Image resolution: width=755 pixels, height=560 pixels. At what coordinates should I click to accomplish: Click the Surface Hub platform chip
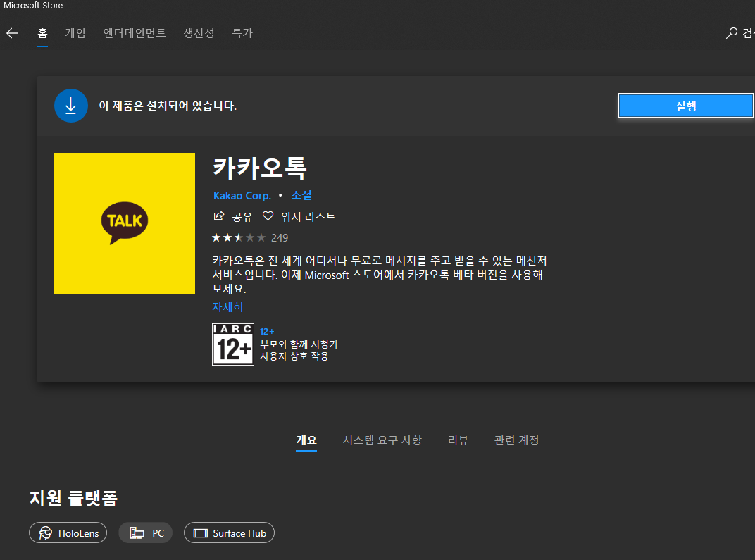tap(229, 533)
